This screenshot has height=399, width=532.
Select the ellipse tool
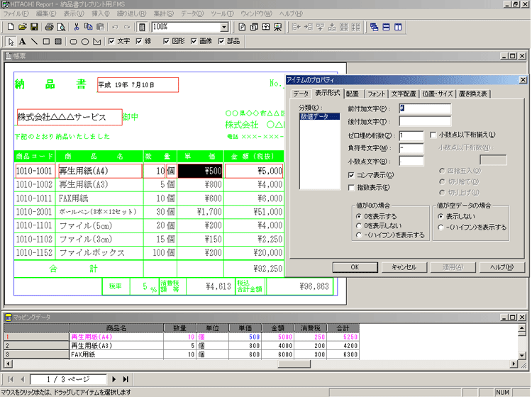tap(85, 41)
